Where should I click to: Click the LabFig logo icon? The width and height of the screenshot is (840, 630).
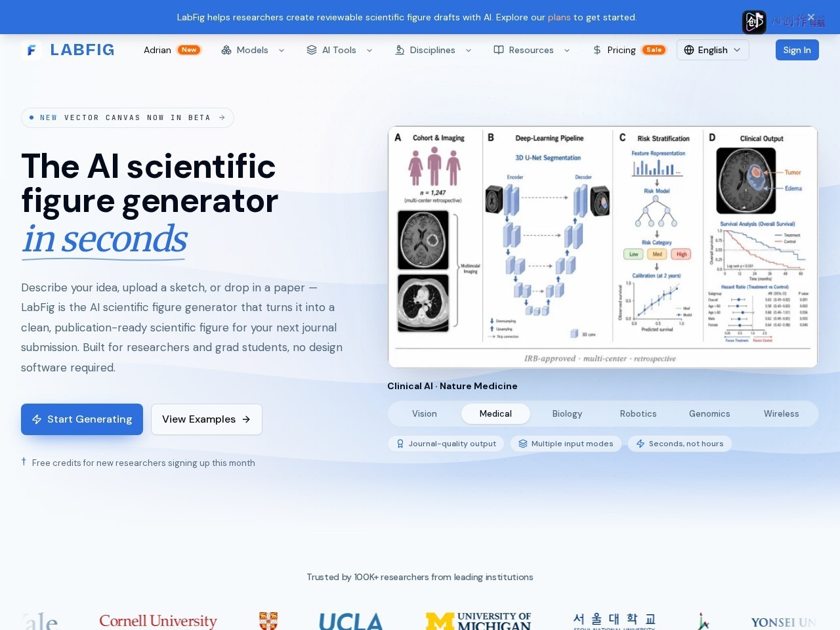point(31,50)
